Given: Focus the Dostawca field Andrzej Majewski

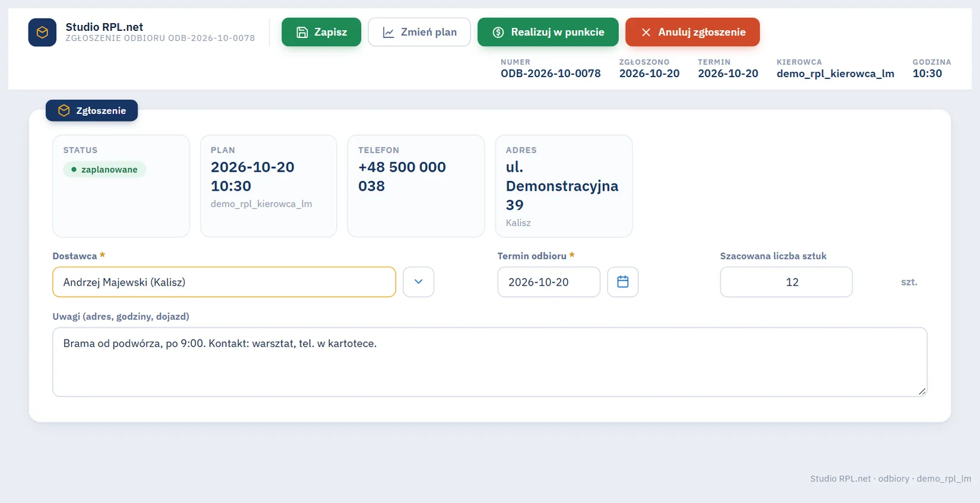Looking at the screenshot, I should click(x=224, y=282).
